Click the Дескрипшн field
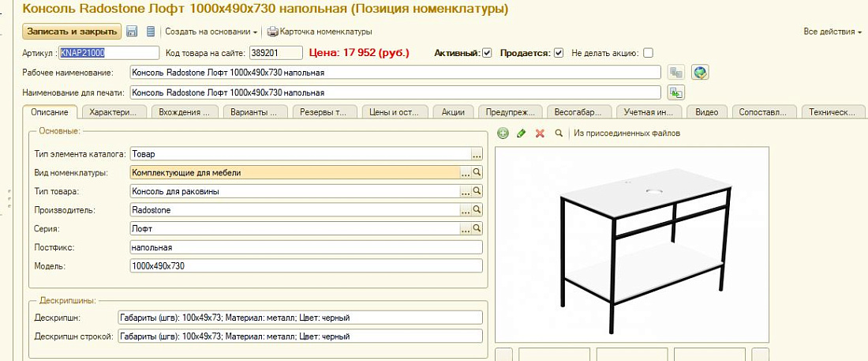Viewport: 868px width, 361px height. [x=300, y=318]
